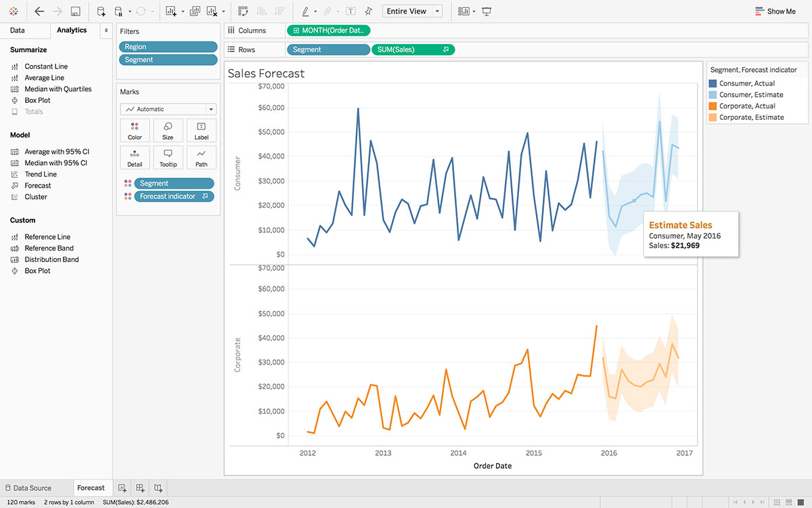This screenshot has width=812, height=508.
Task: Switch to the Data pane tab
Action: tap(18, 30)
